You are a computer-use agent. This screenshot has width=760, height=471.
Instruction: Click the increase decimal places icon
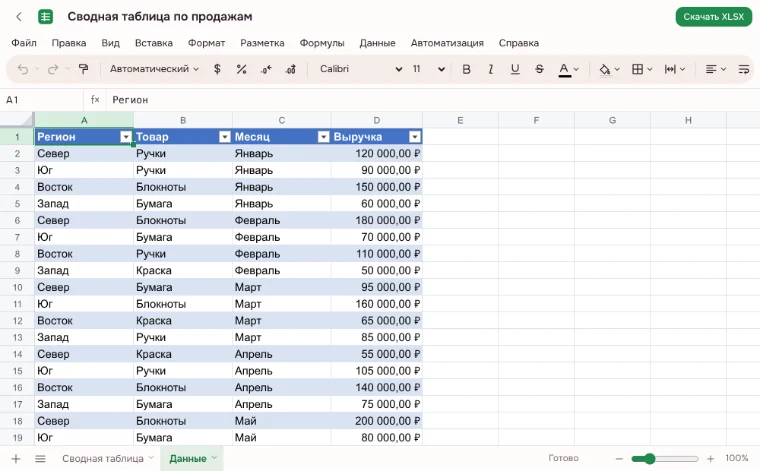(290, 69)
